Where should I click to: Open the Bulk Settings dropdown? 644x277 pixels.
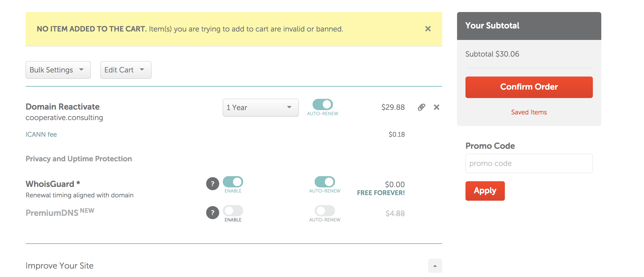pos(58,70)
